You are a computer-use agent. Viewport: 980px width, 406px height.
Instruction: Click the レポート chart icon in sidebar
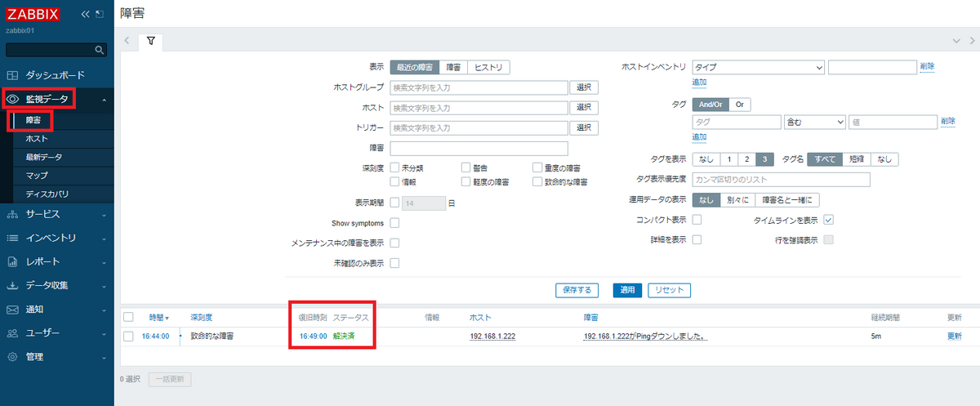[12, 262]
